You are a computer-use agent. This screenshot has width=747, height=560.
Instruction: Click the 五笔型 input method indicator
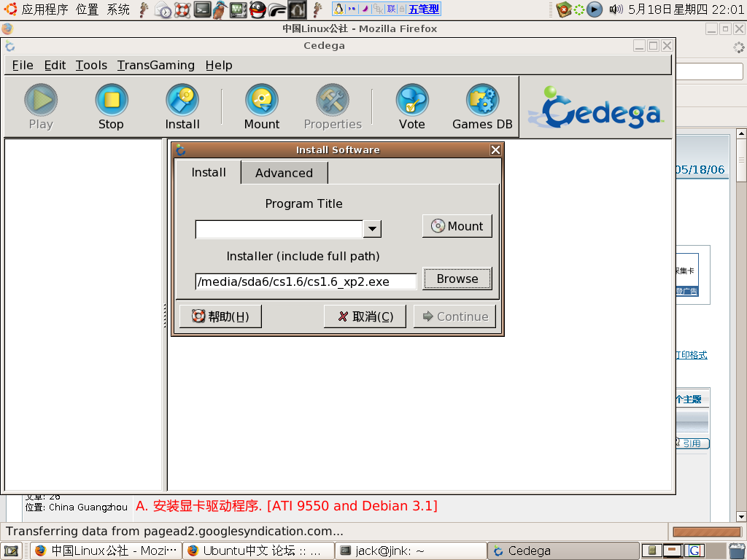pos(424,9)
